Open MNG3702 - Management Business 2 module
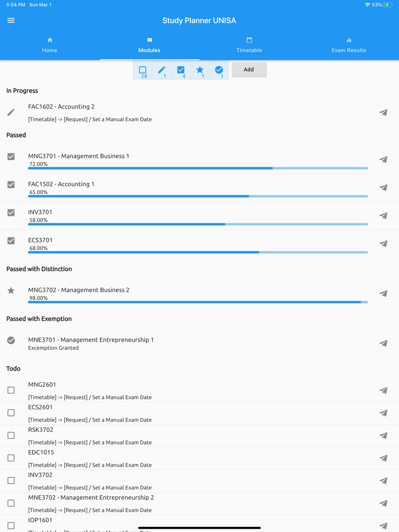This screenshot has height=532, width=399. click(79, 290)
